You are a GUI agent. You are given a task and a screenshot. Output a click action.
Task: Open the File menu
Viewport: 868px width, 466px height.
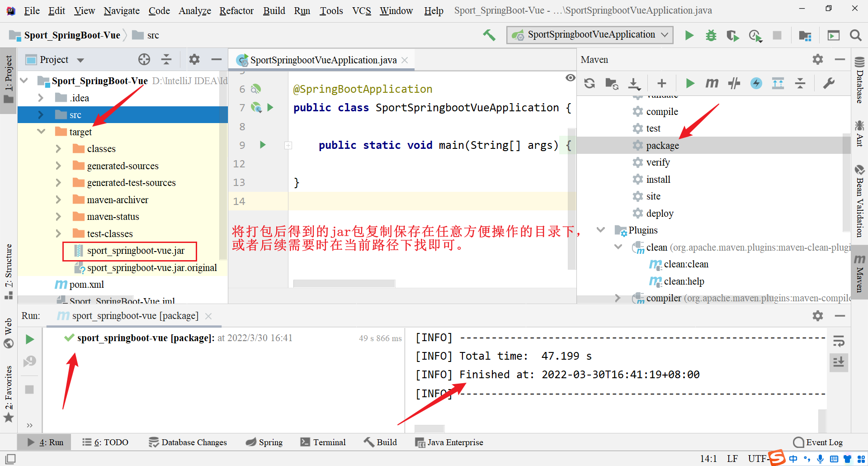[x=32, y=10]
